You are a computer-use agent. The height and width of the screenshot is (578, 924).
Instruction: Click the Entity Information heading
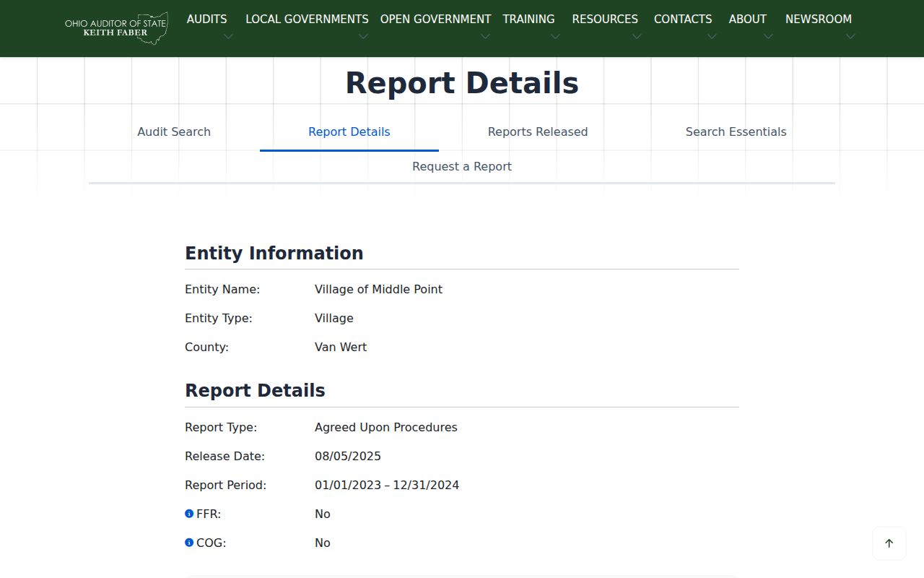[x=274, y=253]
